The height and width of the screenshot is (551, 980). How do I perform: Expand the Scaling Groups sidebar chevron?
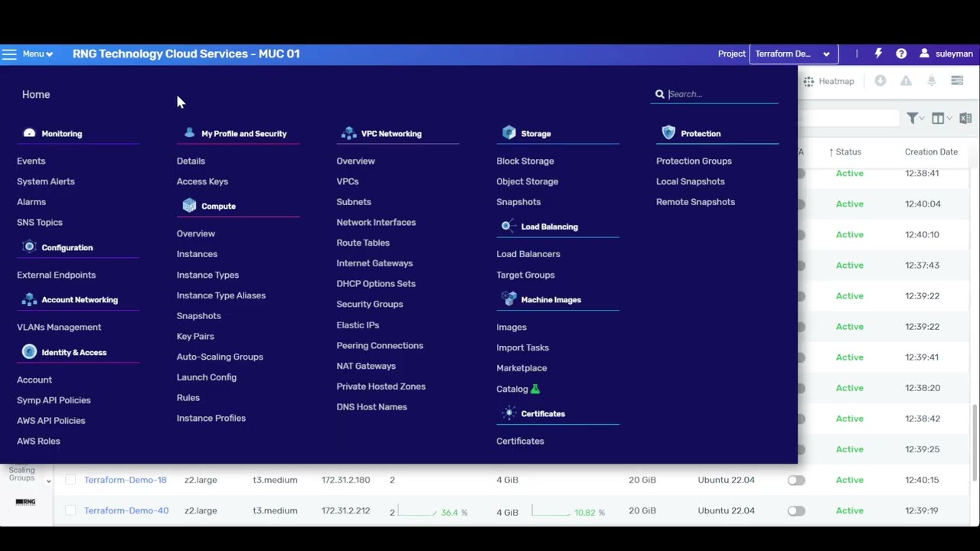[48, 481]
